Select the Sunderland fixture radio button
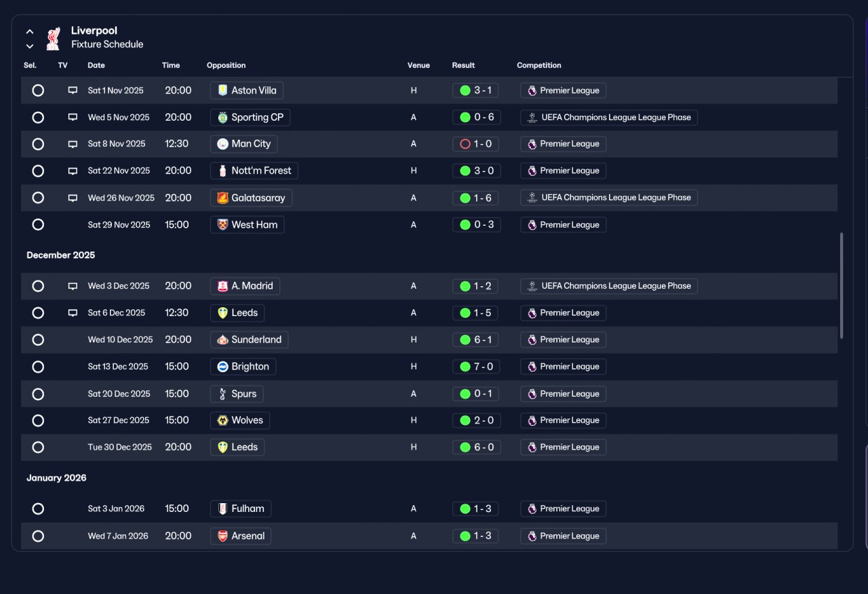 [38, 340]
